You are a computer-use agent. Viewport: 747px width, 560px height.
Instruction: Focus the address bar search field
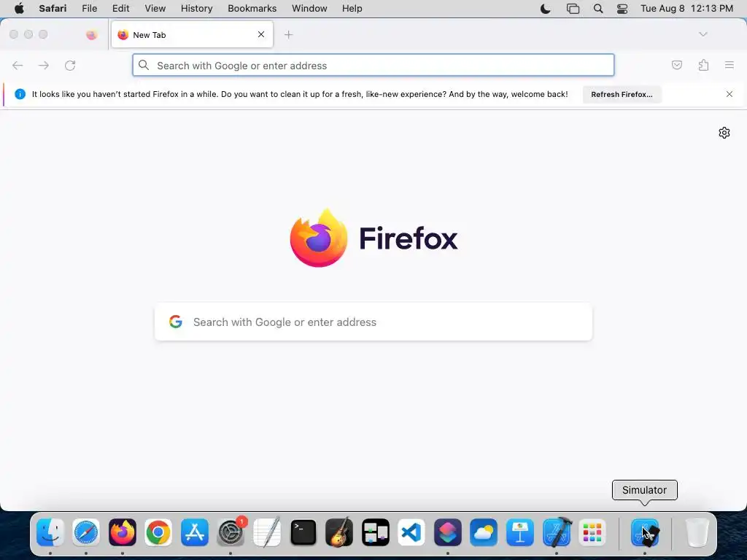pos(373,65)
